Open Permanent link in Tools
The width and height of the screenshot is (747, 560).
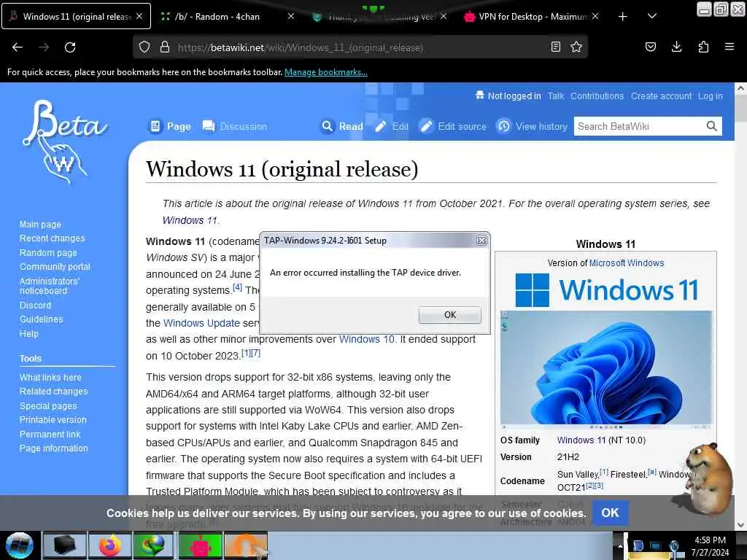[x=50, y=435]
